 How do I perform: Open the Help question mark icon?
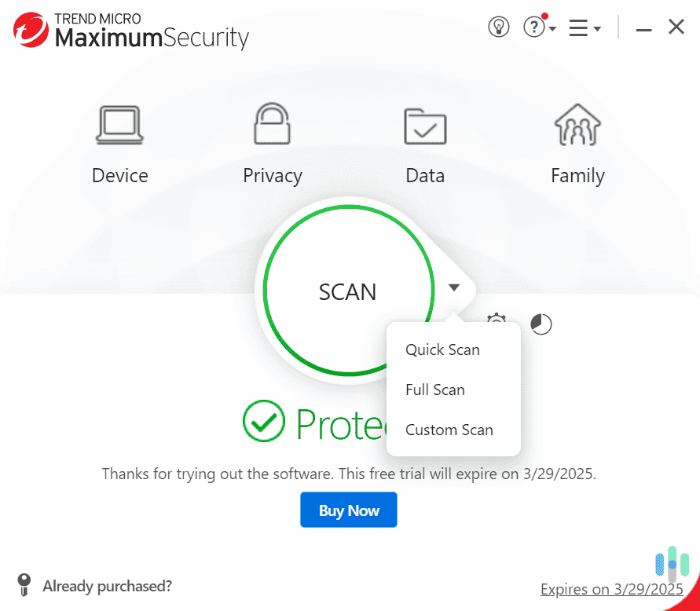(x=535, y=26)
